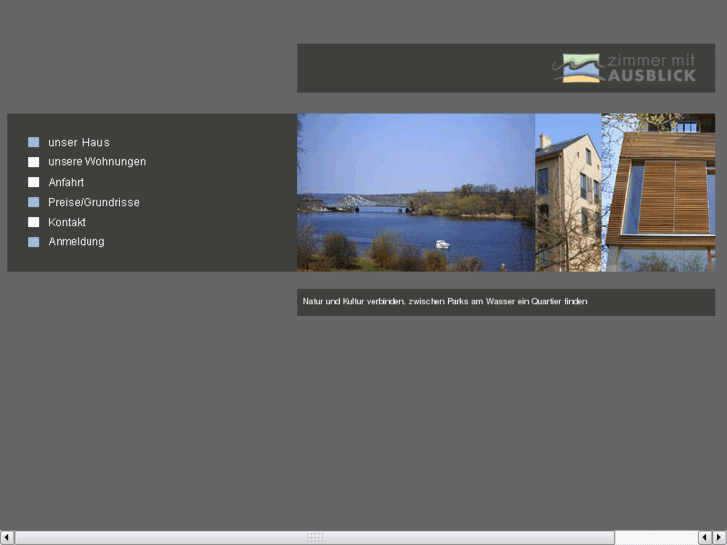
Task: Click the horizontal scrollbar thumb
Action: 314,538
